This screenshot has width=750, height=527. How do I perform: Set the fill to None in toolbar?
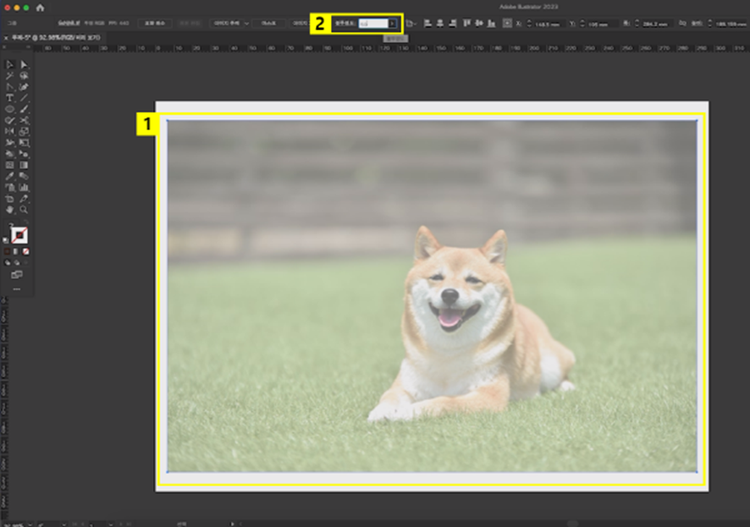pyautogui.click(x=28, y=252)
